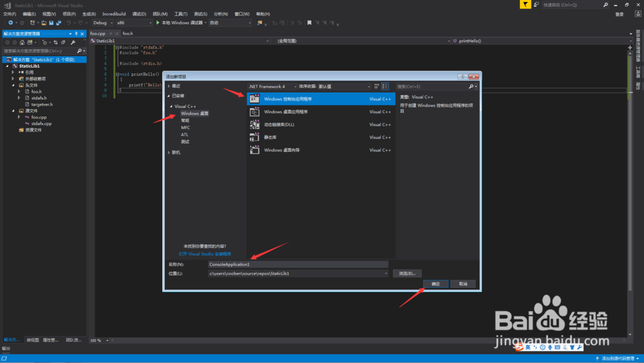The width and height of the screenshot is (644, 363).
Task: Click Navigate Backward toolbar icon
Action: [10, 23]
